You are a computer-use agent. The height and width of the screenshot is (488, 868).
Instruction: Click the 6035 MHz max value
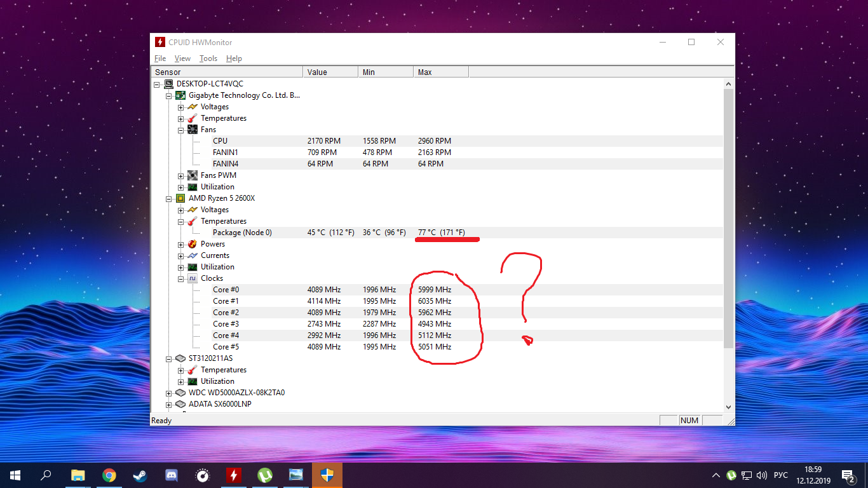click(x=435, y=301)
